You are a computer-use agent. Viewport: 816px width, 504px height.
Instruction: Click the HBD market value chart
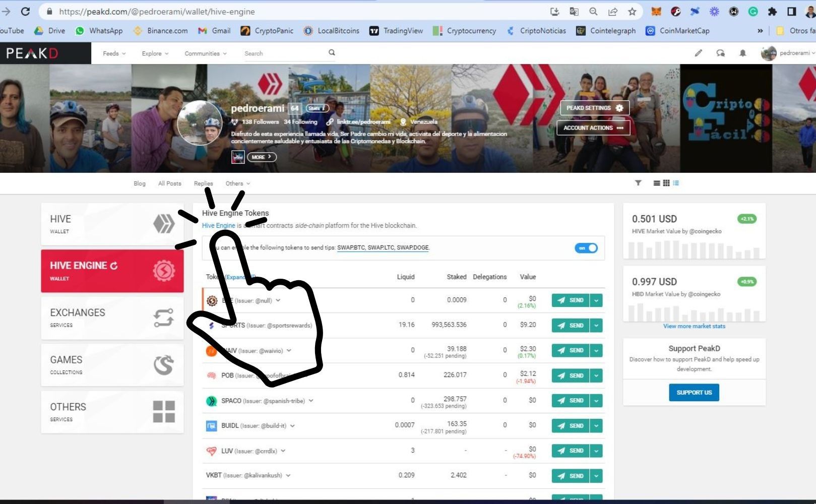(694, 312)
